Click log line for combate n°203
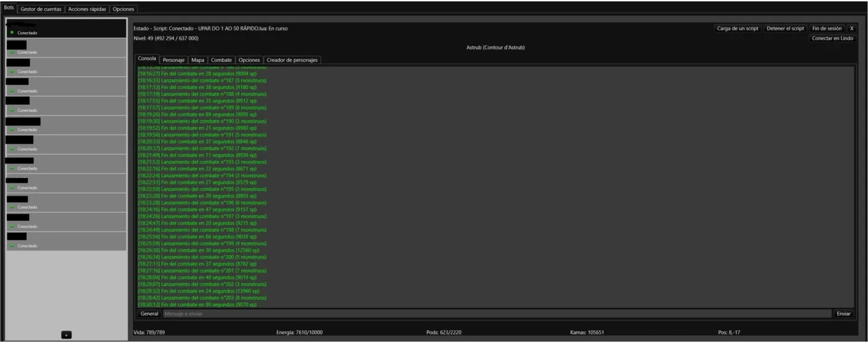The image size is (868, 342). (x=202, y=298)
